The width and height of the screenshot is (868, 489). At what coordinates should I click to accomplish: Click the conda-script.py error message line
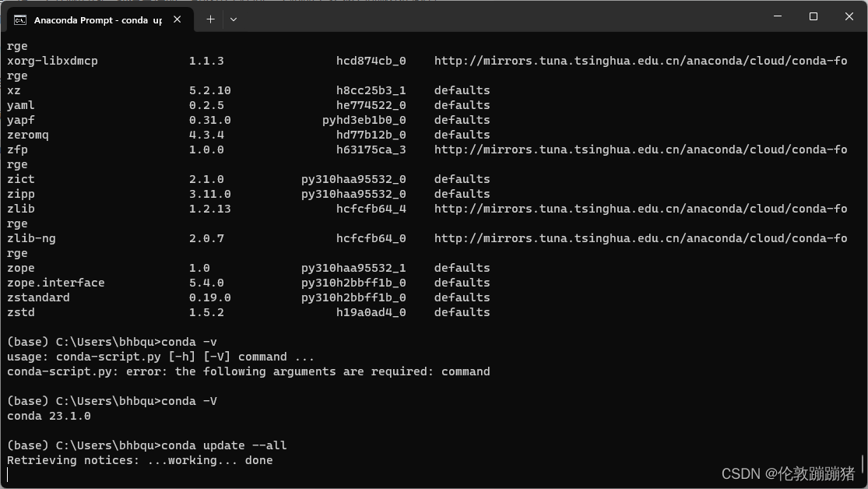pyautogui.click(x=250, y=371)
